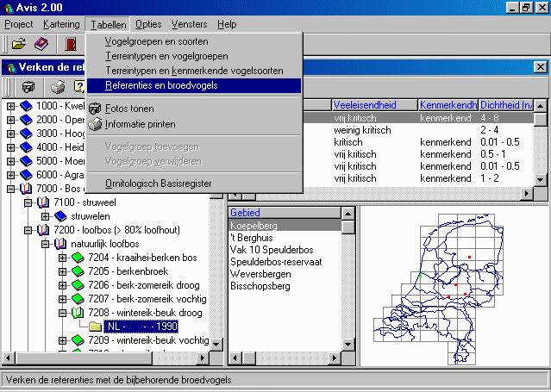The width and height of the screenshot is (551, 392).
Task: Click the yellow folder icon for NL 1990
Action: pos(95,327)
